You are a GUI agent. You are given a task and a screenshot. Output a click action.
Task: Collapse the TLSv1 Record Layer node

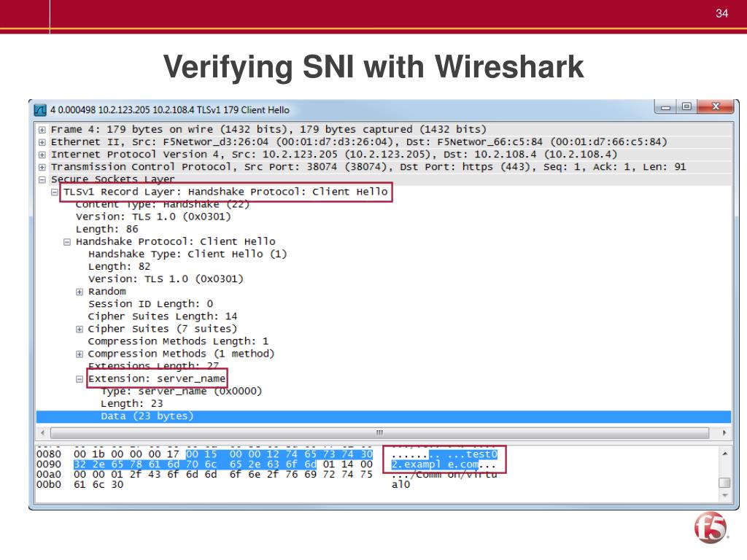pos(55,192)
